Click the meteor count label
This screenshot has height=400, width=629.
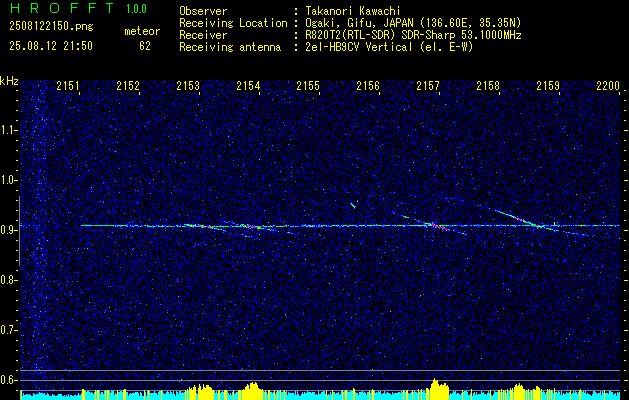[x=142, y=31]
